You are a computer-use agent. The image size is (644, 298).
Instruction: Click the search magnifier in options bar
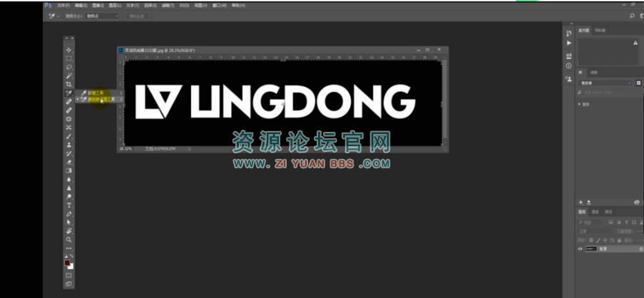[632, 16]
